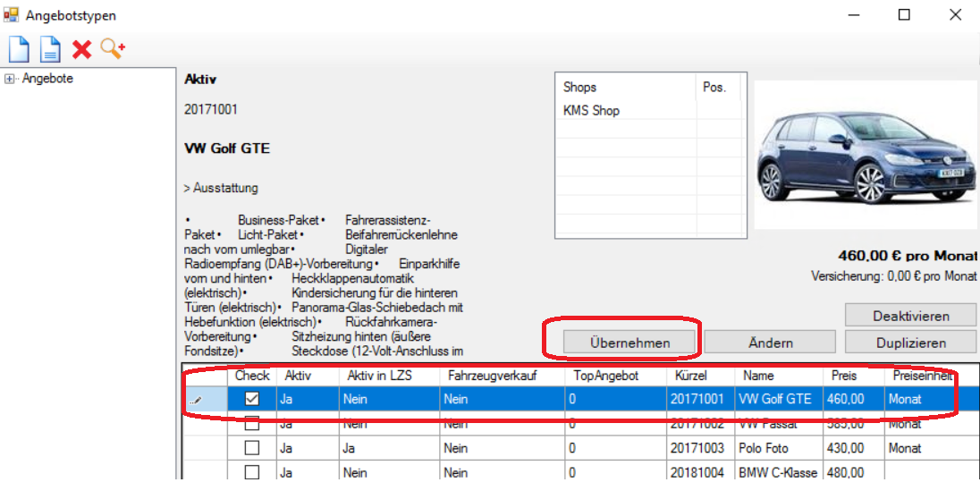Click the row edit pencil indicator
Viewport: 980px width, 491px height.
pos(196,399)
